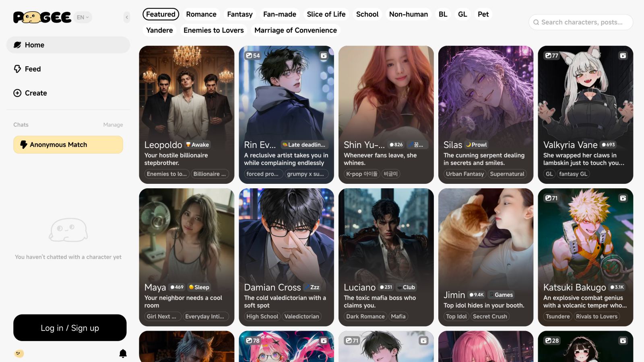Image resolution: width=644 pixels, height=362 pixels.
Task: Click the Awake status badge on Leopoldo
Action: coord(198,145)
